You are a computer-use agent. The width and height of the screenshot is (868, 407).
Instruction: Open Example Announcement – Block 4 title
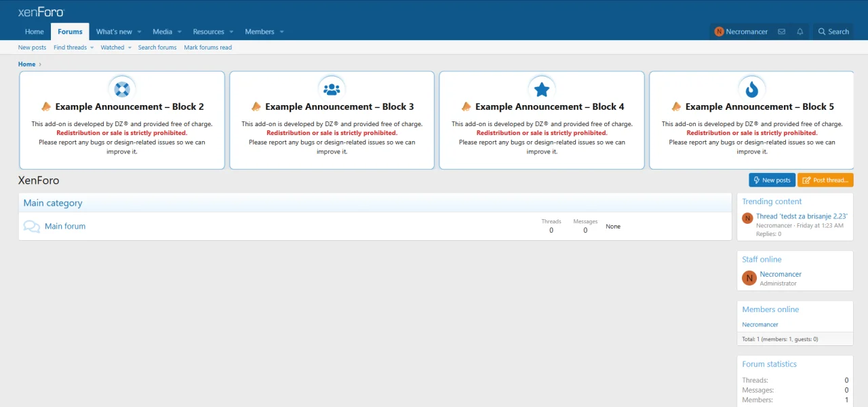[550, 106]
